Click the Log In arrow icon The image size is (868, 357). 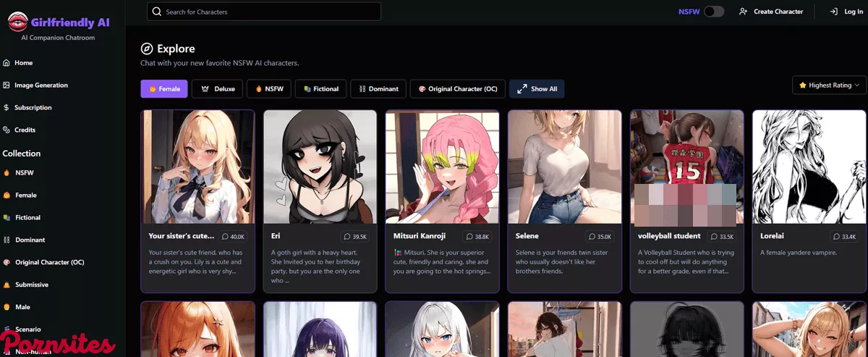[833, 12]
